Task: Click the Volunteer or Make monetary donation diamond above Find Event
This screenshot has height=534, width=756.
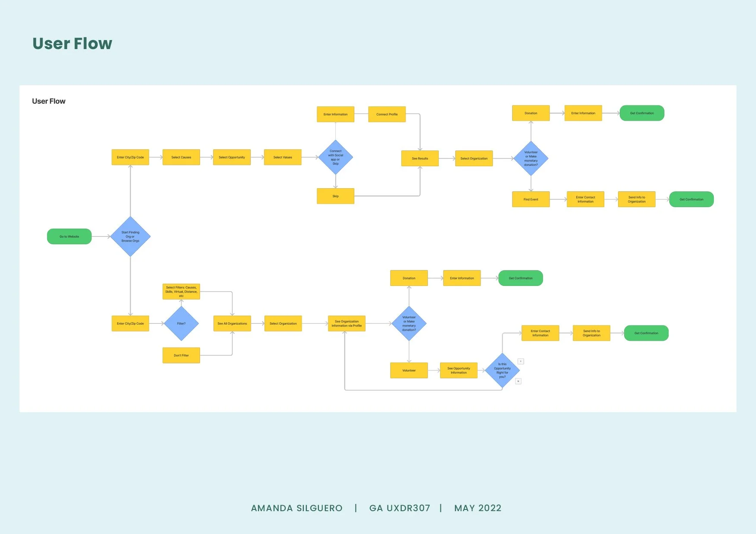Action: coord(531,158)
